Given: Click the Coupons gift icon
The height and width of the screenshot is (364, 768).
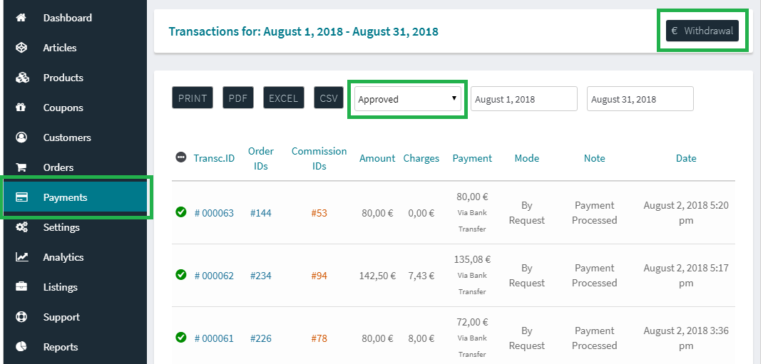Looking at the screenshot, I should click(21, 107).
